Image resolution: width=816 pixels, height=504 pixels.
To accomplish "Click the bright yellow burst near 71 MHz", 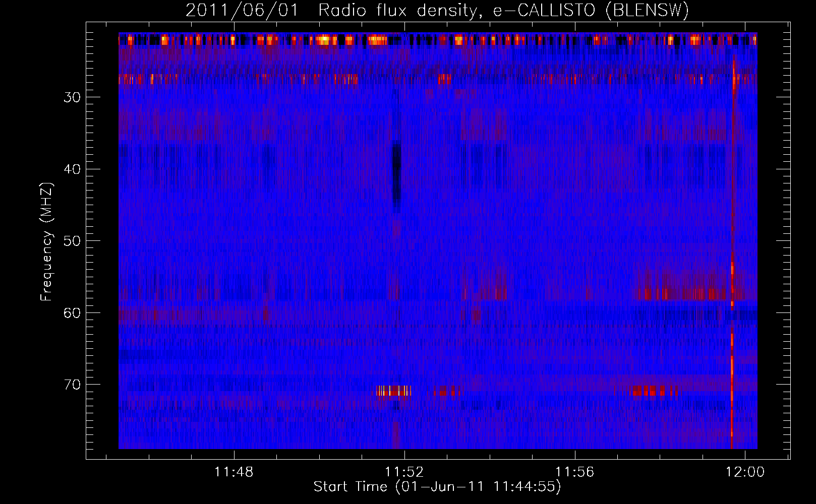I will point(394,391).
